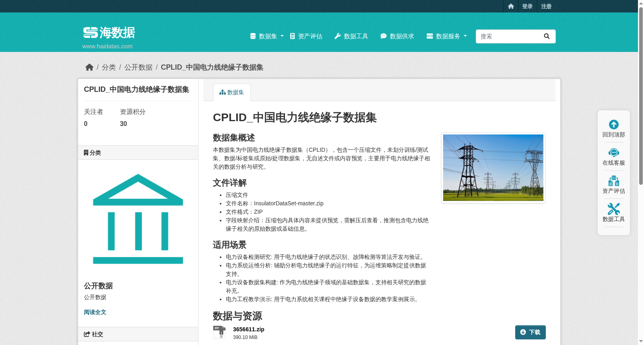Open the 在线客服 chat icon
Viewport: 644px width, 345px height.
point(614,153)
